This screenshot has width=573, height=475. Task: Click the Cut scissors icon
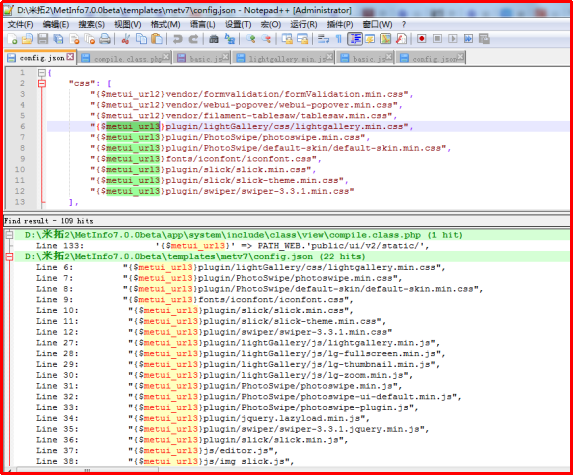click(x=126, y=39)
